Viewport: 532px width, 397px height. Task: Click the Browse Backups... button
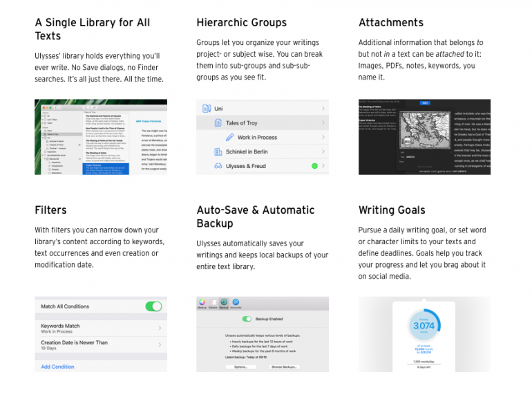tap(285, 367)
